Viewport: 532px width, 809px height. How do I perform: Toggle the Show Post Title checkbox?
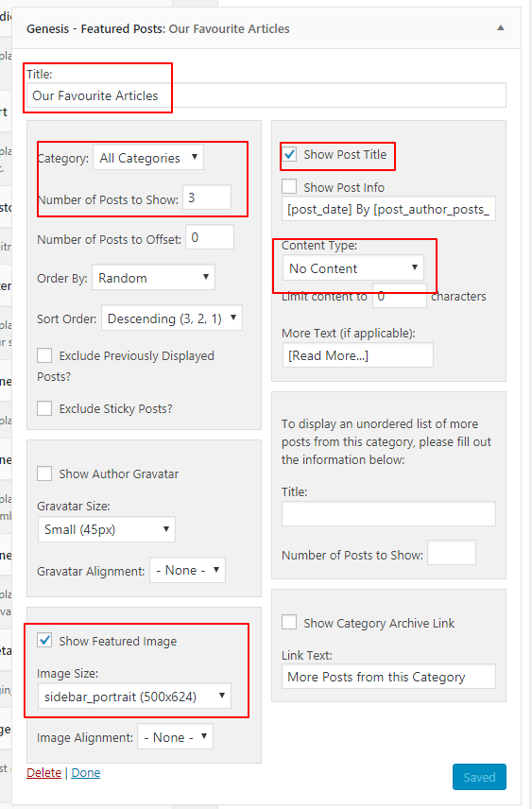[289, 154]
